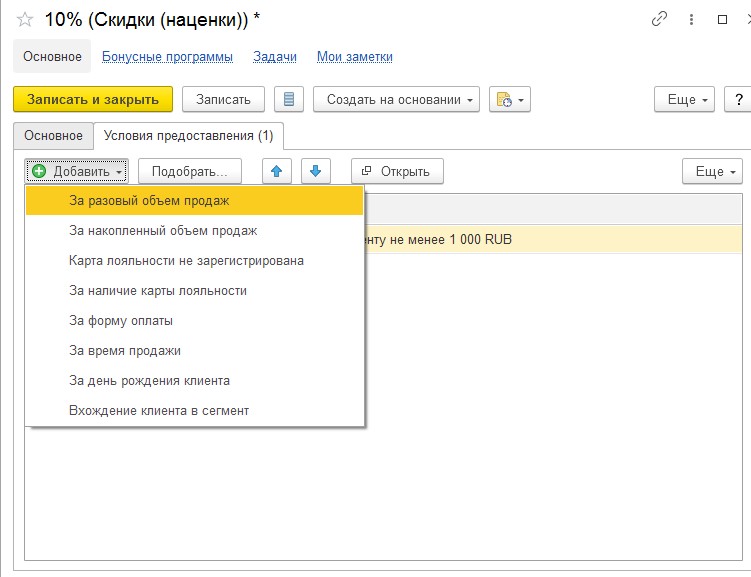This screenshot has width=751, height=577.
Task: Select За разовый объем продаж
Action: (x=149, y=201)
